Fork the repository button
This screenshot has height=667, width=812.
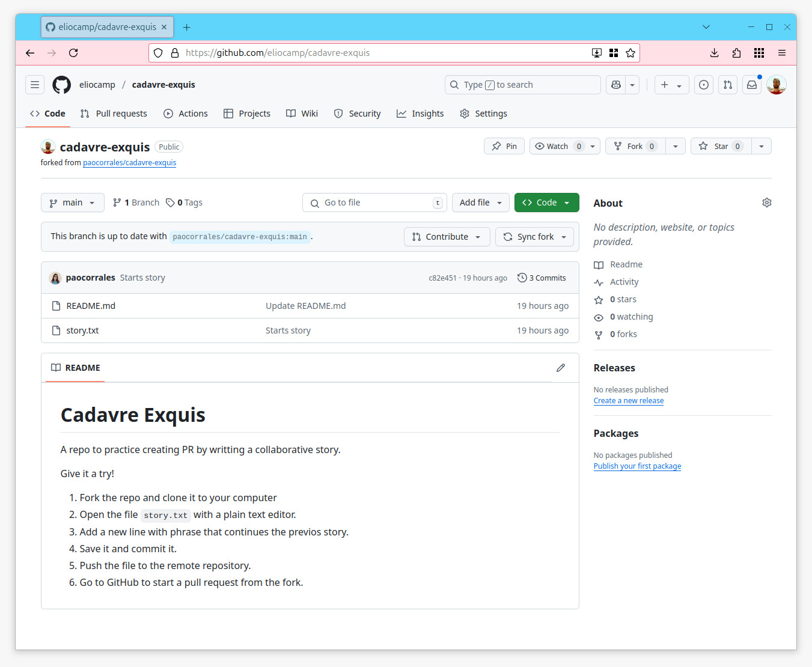pyautogui.click(x=635, y=146)
